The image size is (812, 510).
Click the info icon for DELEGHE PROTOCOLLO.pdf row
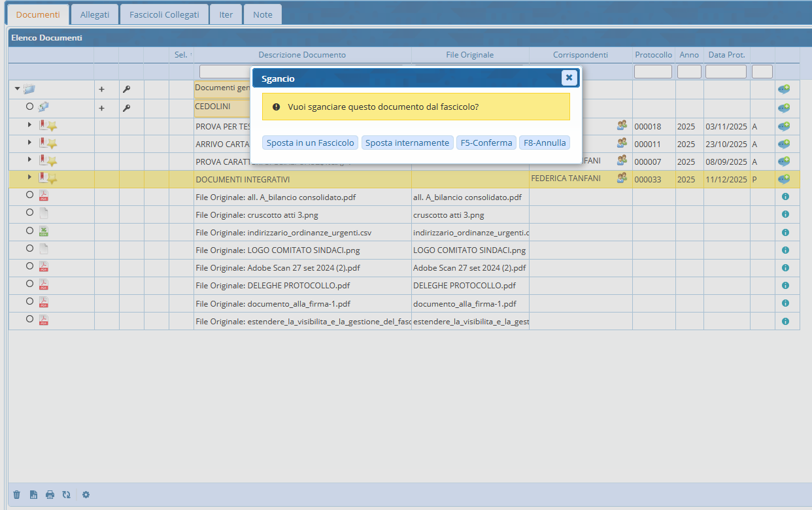point(785,286)
